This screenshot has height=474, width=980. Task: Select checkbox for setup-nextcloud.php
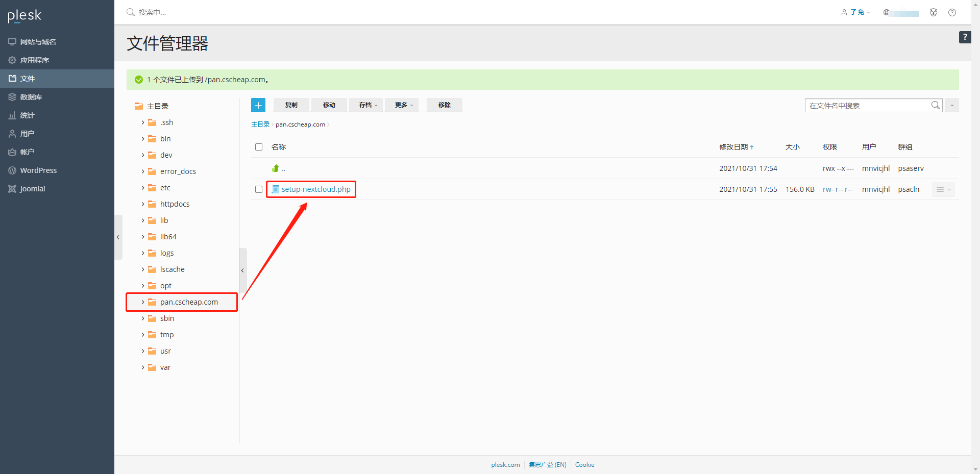tap(259, 189)
